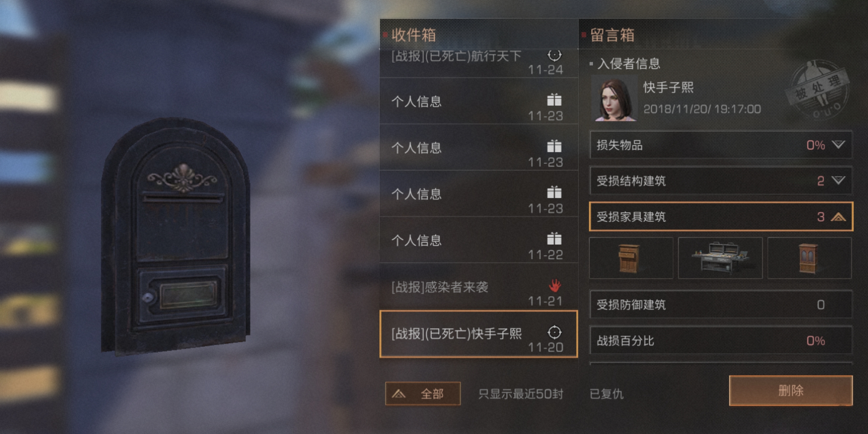Click the 战损百分比 row
This screenshot has height=434, width=868.
click(x=721, y=341)
